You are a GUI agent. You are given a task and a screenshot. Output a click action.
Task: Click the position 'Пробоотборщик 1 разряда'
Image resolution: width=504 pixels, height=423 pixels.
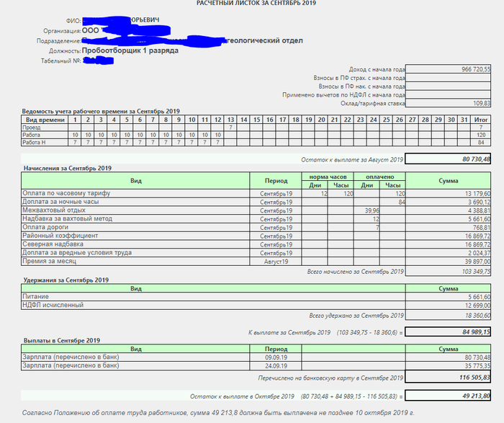pyautogui.click(x=130, y=50)
